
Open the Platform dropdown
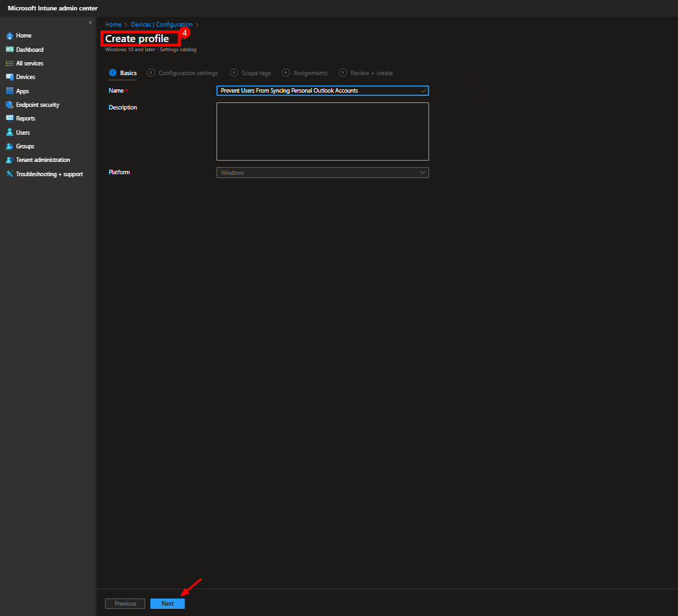pos(323,173)
